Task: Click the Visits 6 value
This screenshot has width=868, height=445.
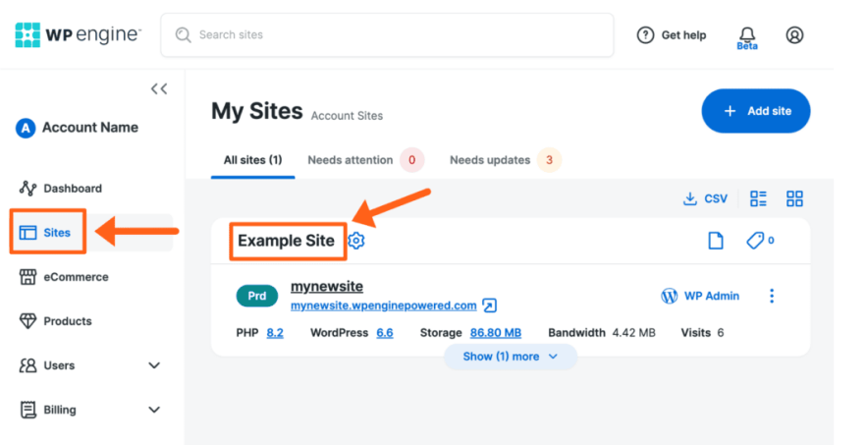Action: pos(721,333)
